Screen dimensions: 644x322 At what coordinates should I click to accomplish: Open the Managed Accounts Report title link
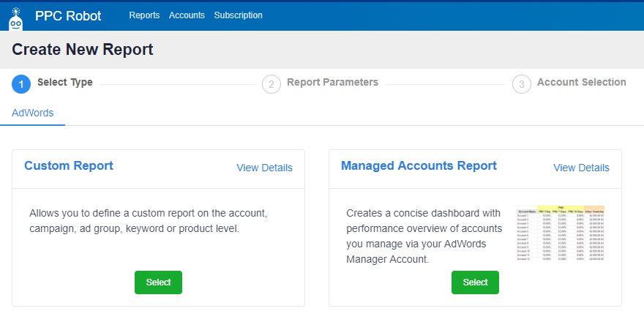pos(419,165)
